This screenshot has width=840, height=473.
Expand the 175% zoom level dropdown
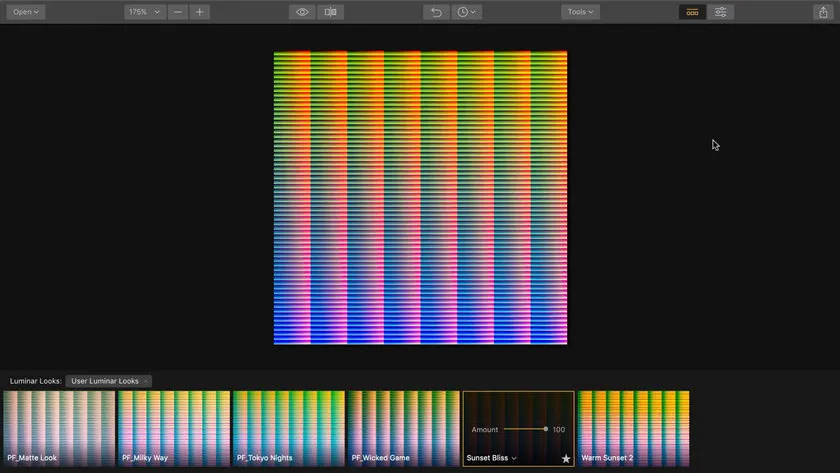pyautogui.click(x=144, y=12)
